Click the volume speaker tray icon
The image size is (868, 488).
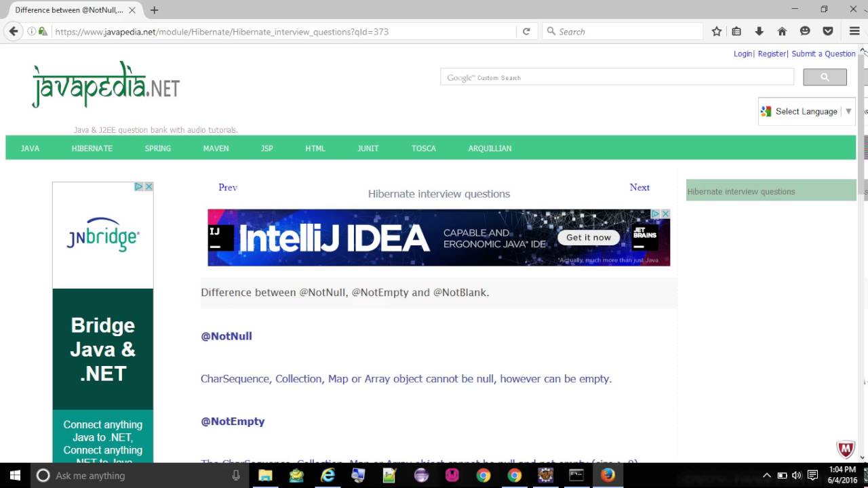tap(797, 475)
